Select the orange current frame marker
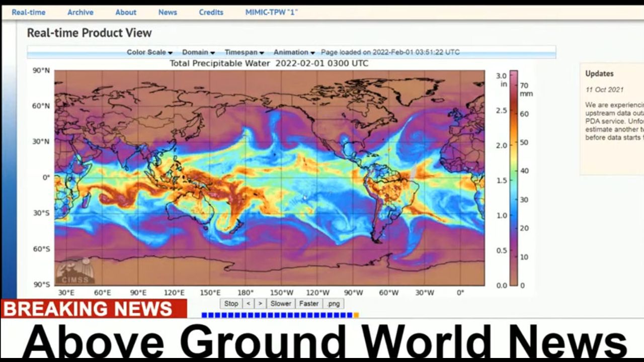 (356, 315)
